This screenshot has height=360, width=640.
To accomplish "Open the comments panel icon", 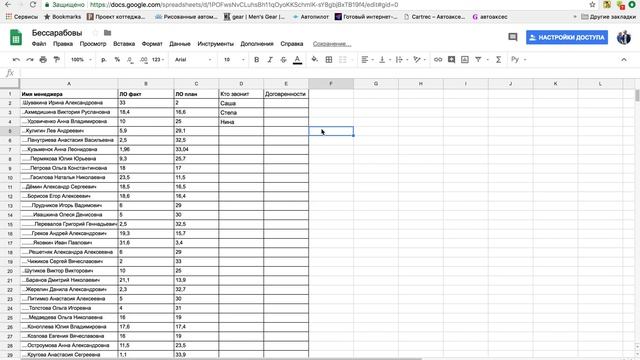I will (513, 37).
